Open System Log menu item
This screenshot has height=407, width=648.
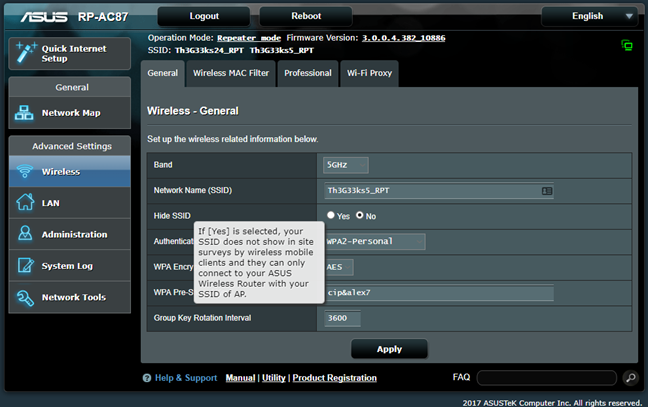[70, 266]
